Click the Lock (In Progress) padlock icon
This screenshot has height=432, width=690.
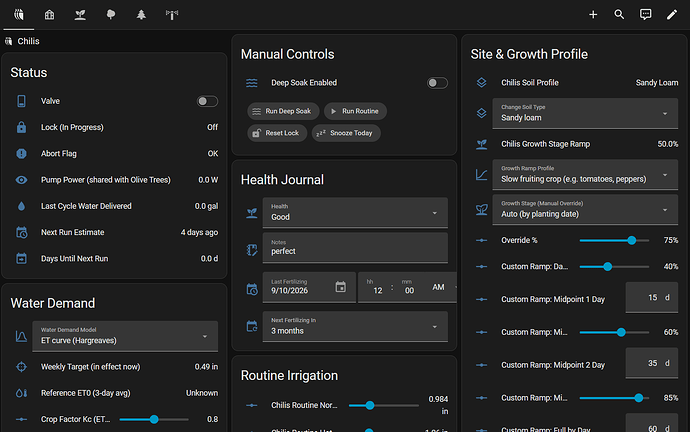[x=21, y=127]
